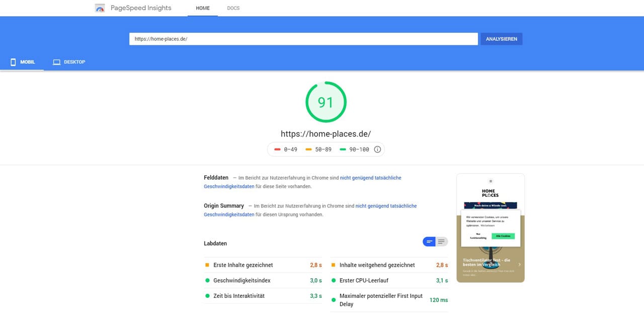This screenshot has width=644, height=321.
Task: Switch Labdaten to compact bar view
Action: coord(429,242)
